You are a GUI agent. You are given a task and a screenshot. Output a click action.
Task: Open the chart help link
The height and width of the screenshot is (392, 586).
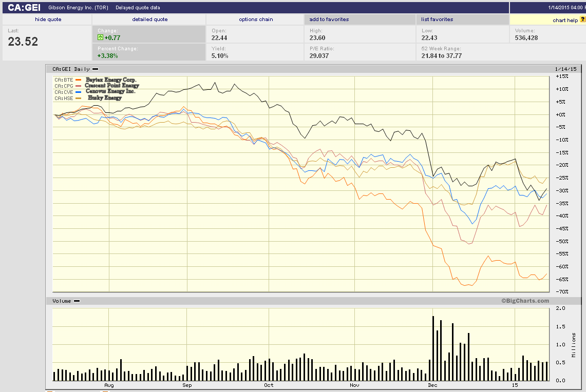(565, 20)
